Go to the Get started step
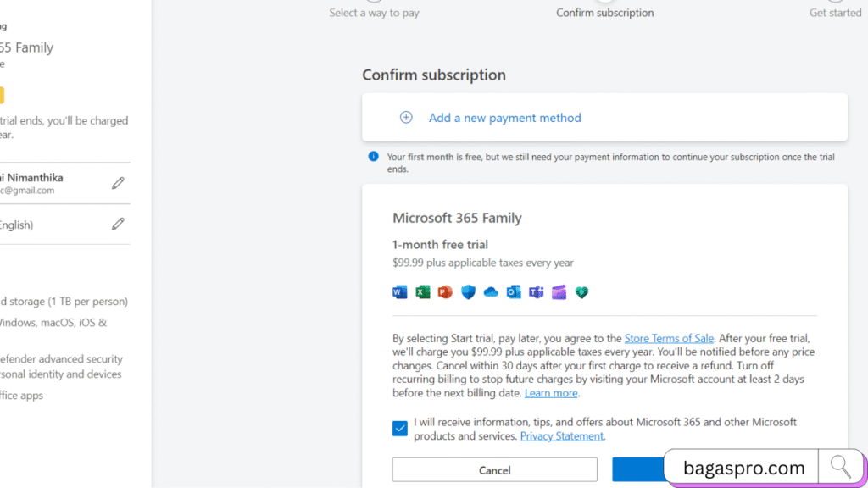This screenshot has width=868, height=488. [835, 12]
